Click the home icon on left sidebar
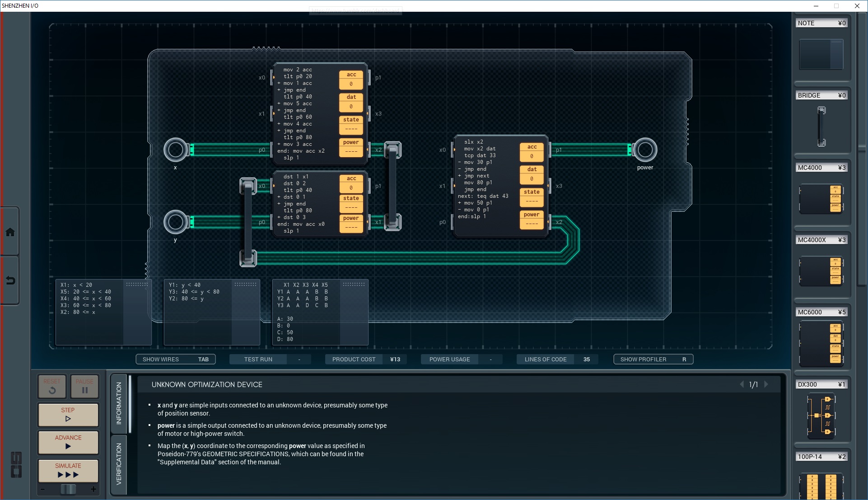The width and height of the screenshot is (868, 500). 10,232
